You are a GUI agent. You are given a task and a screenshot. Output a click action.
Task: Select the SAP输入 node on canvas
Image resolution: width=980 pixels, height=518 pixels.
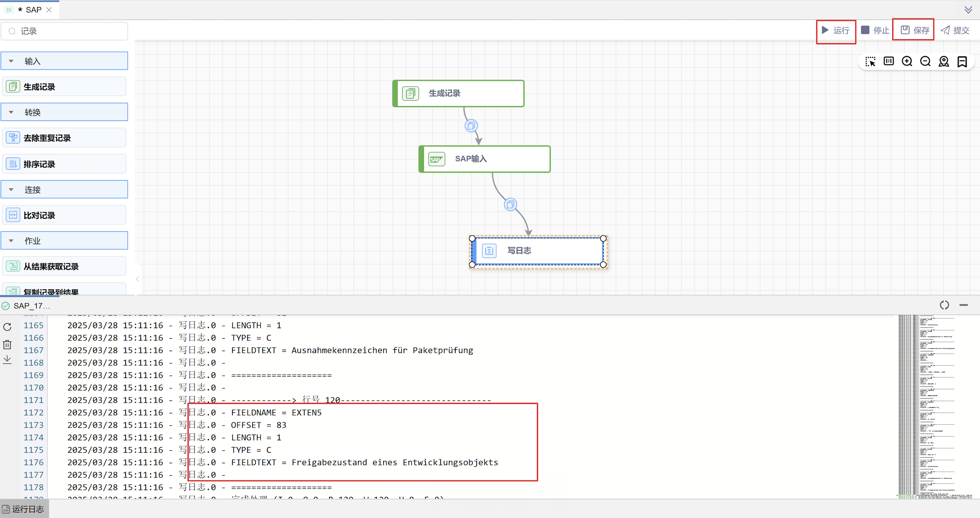pyautogui.click(x=484, y=159)
